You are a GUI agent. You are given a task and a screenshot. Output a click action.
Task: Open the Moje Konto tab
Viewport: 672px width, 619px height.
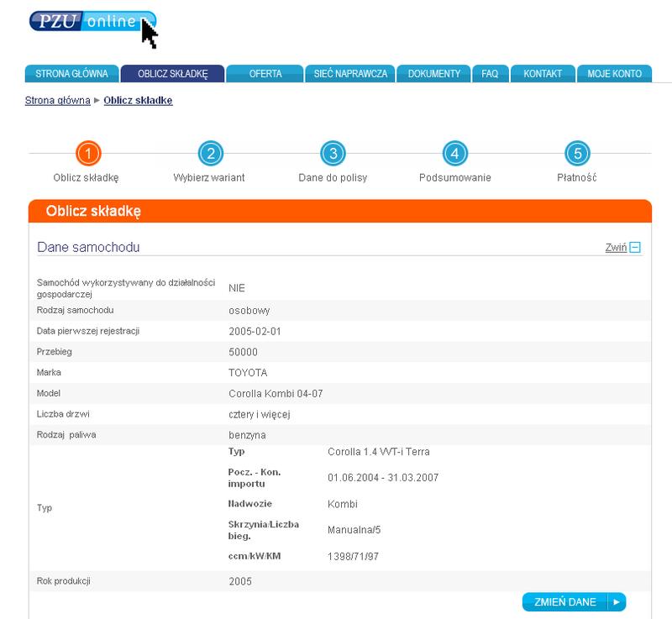pyautogui.click(x=614, y=74)
